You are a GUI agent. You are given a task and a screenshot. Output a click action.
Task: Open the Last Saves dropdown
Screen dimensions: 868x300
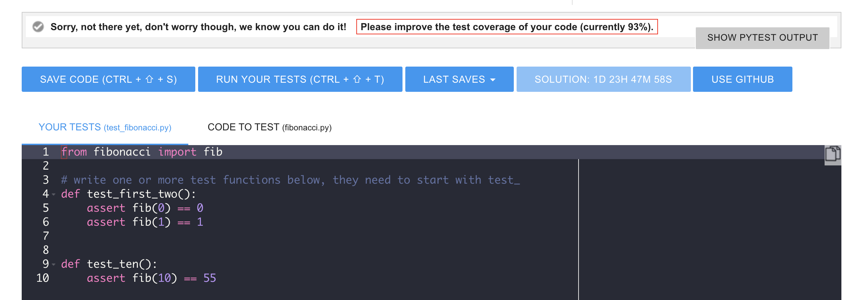tap(459, 79)
